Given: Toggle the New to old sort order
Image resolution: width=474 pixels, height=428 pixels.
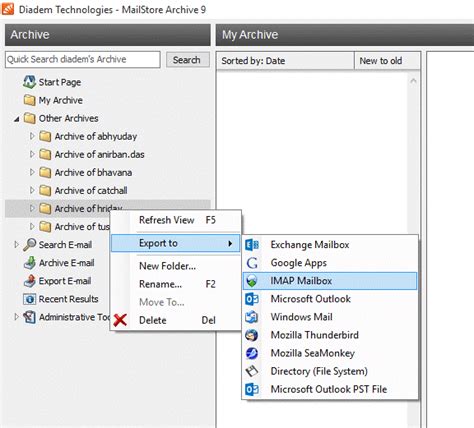Looking at the screenshot, I should 387,61.
